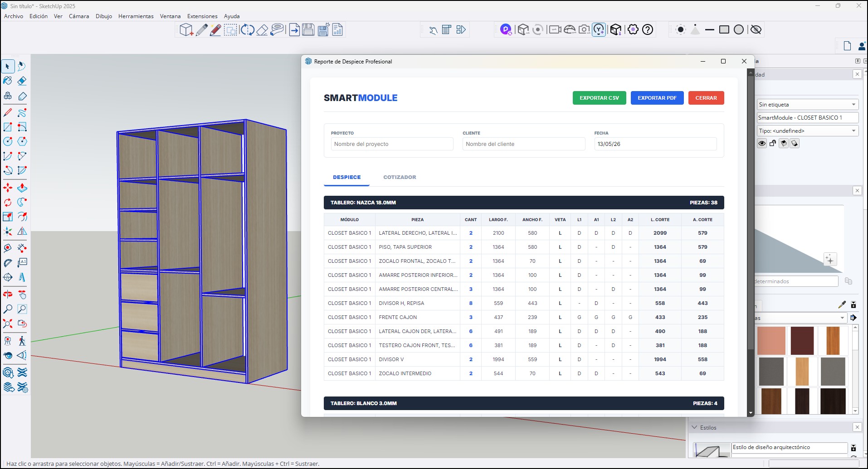Select the Lasso selection tool

tap(22, 66)
